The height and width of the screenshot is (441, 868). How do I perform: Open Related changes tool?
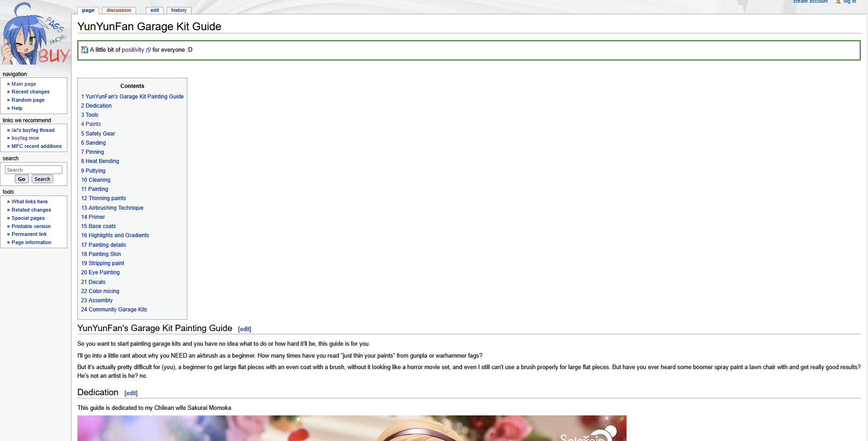pyautogui.click(x=31, y=210)
